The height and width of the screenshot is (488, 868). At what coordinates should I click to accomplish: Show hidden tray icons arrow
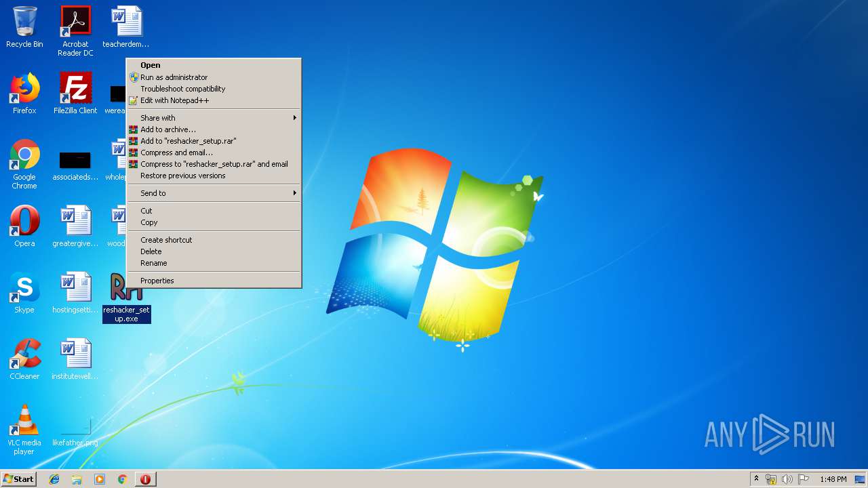[x=756, y=479]
